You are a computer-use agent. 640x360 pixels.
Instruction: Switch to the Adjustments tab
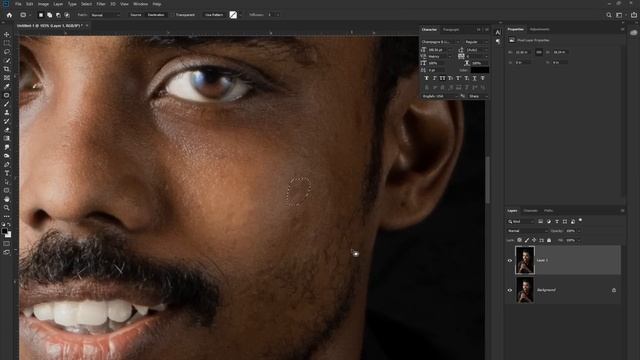[540, 29]
